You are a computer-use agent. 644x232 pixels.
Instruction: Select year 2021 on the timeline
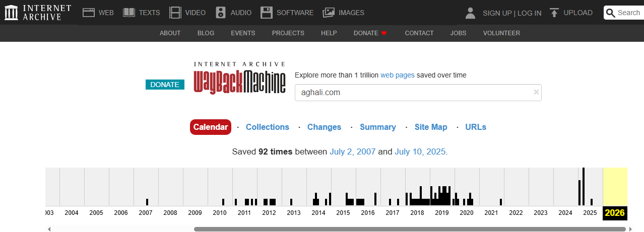coord(491,212)
